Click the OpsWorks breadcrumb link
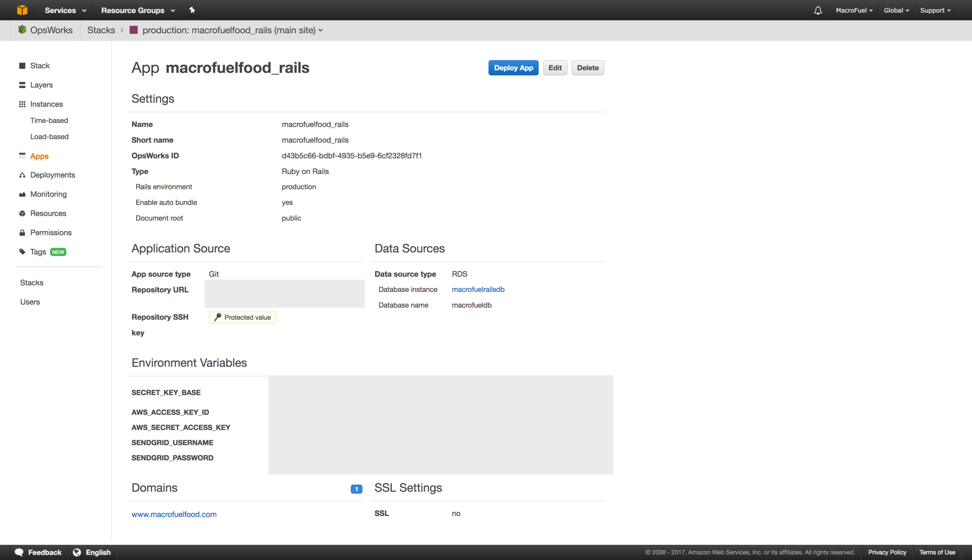The width and height of the screenshot is (972, 560). click(x=51, y=30)
